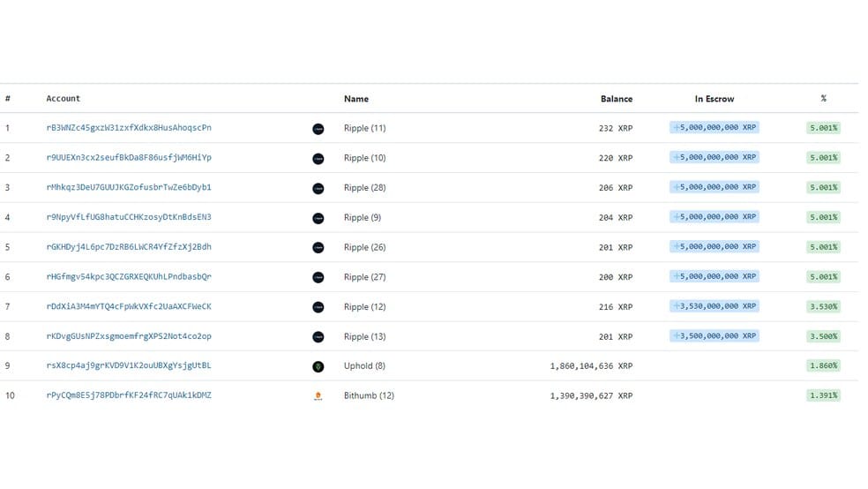This screenshot has width=868, height=489.
Task: Click the 220 XRP balance value
Action: click(x=616, y=158)
